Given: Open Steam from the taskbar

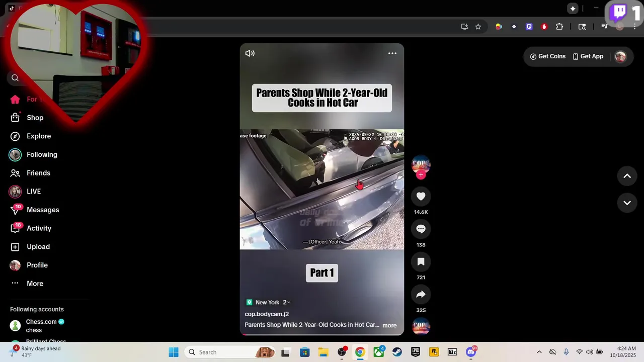Looking at the screenshot, I should point(397,352).
